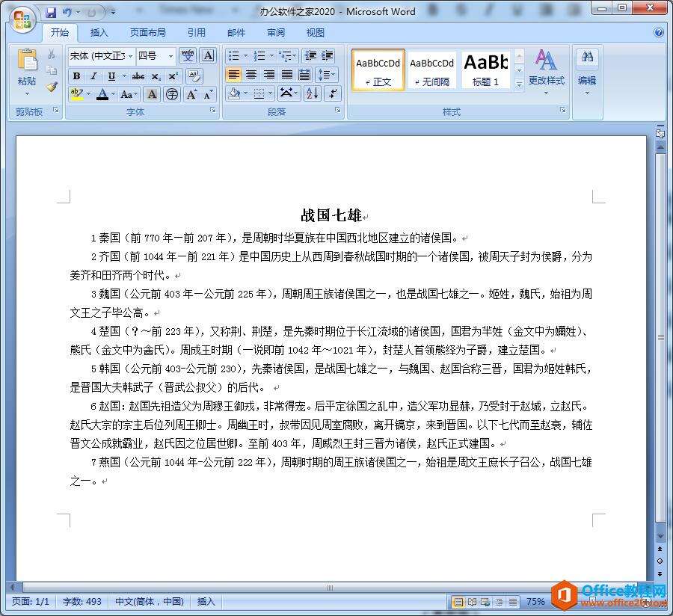This screenshot has width=673, height=616.
Task: Open the phonetic guide (wén) tool
Action: click(188, 56)
